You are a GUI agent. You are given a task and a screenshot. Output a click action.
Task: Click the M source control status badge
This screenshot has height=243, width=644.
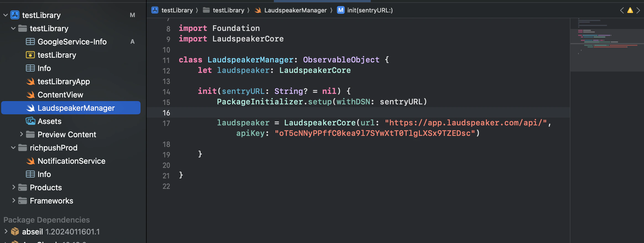tap(133, 15)
